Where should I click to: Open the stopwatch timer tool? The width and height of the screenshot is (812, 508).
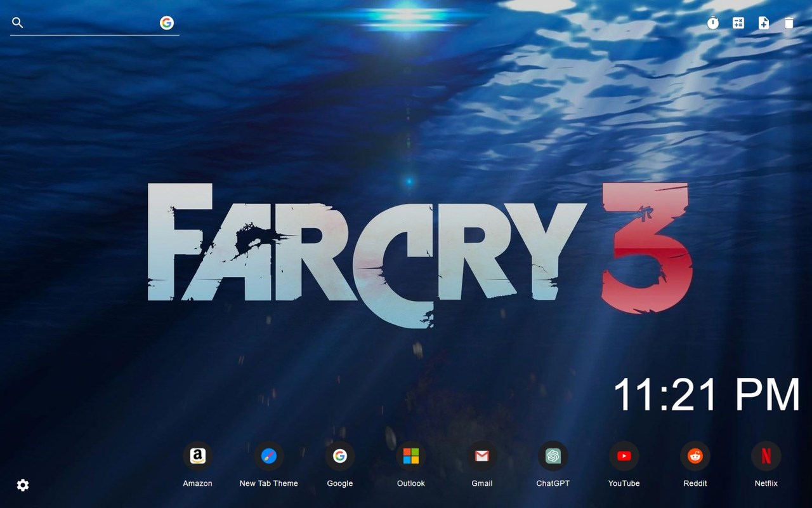(713, 23)
